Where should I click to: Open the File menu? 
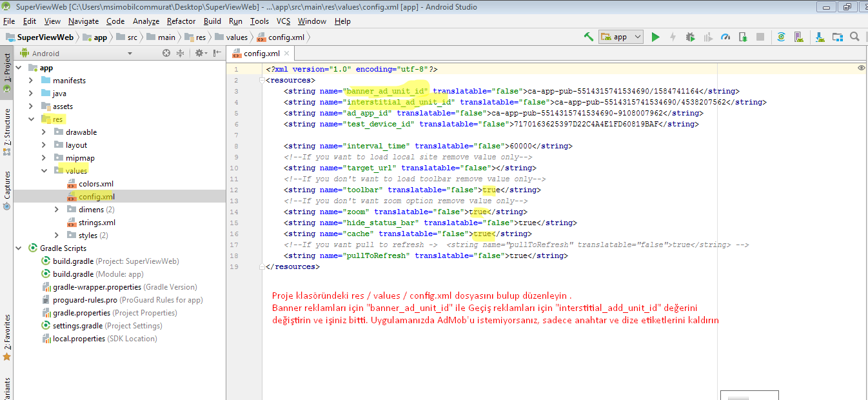[x=10, y=21]
